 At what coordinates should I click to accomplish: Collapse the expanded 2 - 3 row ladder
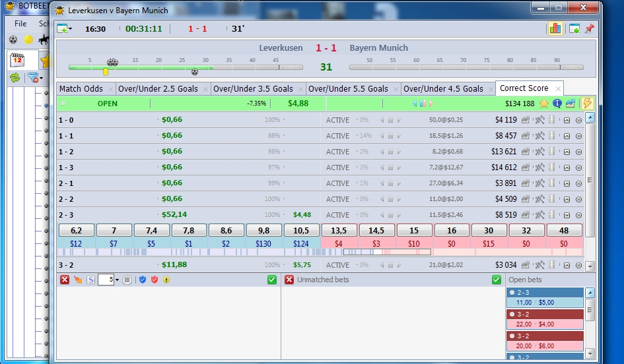pos(567,216)
